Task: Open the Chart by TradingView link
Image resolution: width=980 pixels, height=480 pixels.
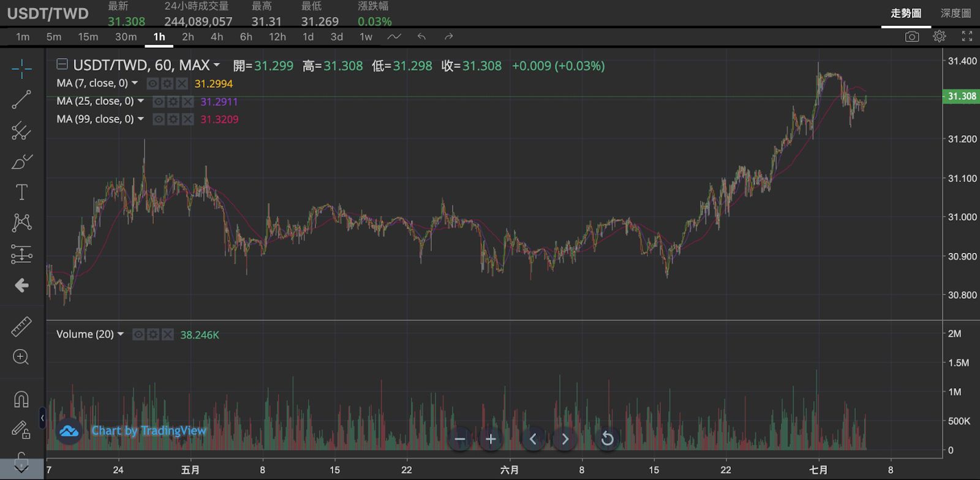Action: click(x=149, y=430)
